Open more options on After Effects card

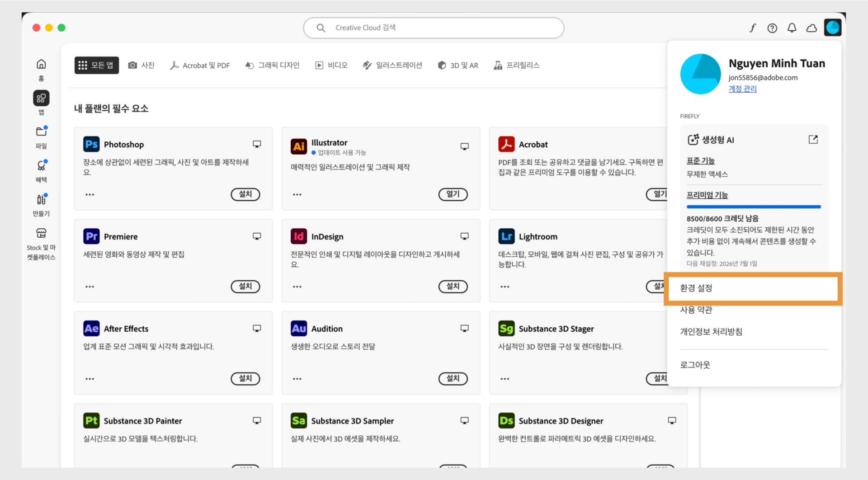coord(90,379)
